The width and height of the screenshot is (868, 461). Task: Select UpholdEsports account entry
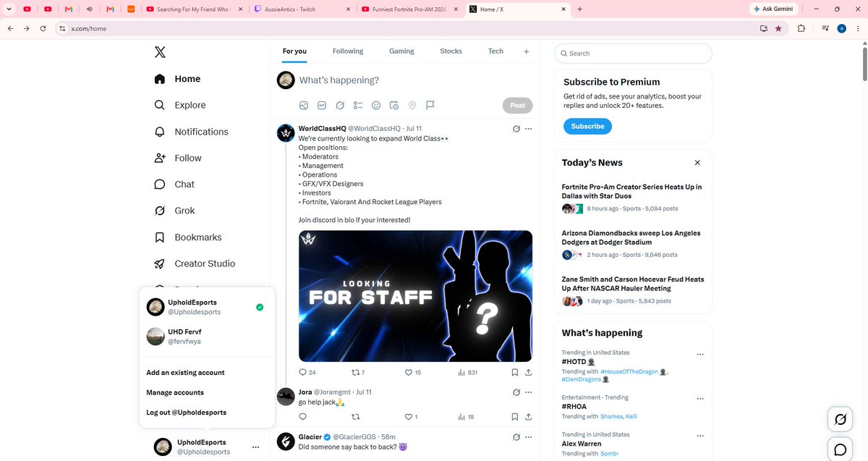206,307
